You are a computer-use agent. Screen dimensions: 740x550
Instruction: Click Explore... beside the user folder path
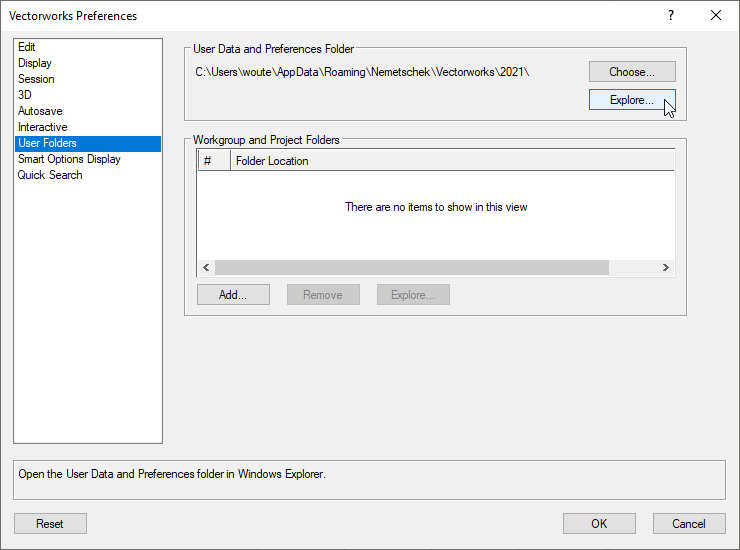(632, 100)
